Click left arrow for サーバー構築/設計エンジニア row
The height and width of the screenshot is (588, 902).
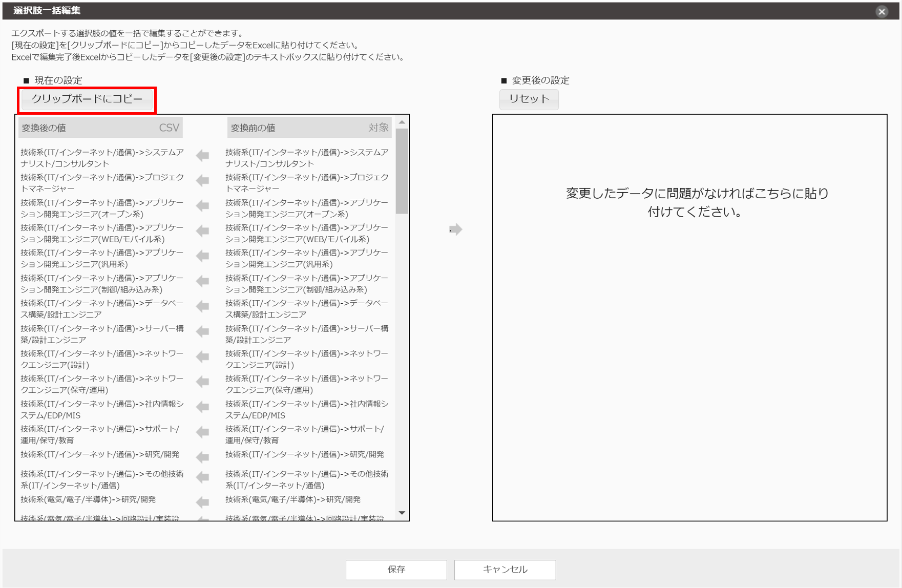click(x=203, y=331)
